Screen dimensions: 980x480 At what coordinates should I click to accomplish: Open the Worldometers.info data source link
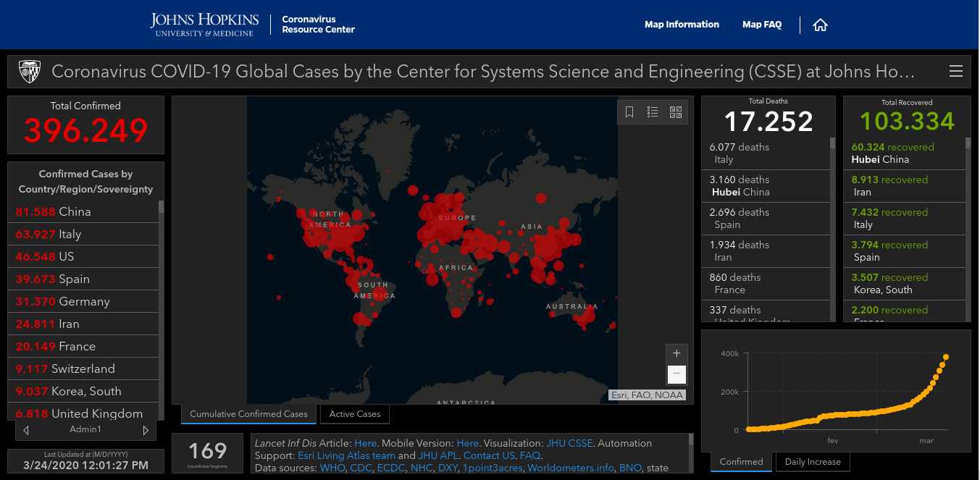pos(570,468)
